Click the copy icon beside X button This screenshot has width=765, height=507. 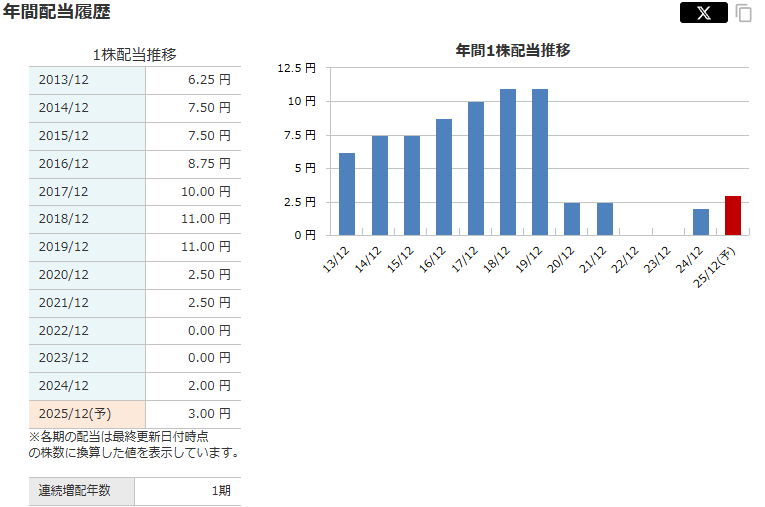tap(743, 13)
